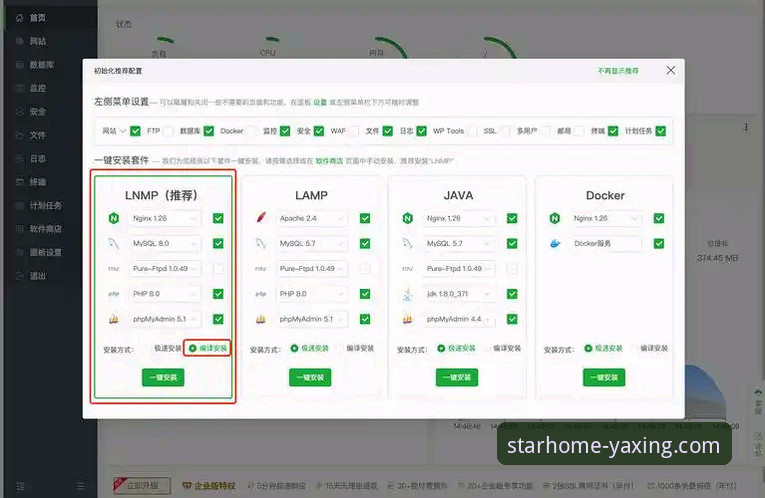
Task: Open 数据库 icon in left sidebar
Action: click(20, 65)
